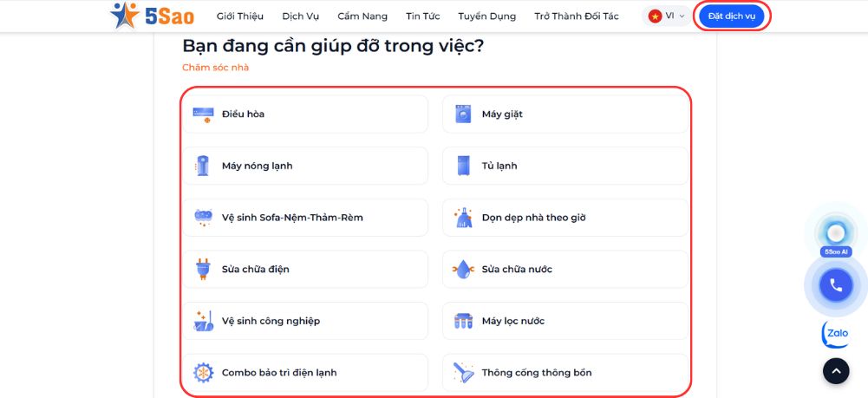Open the Tuyển Dụng menu item

487,16
